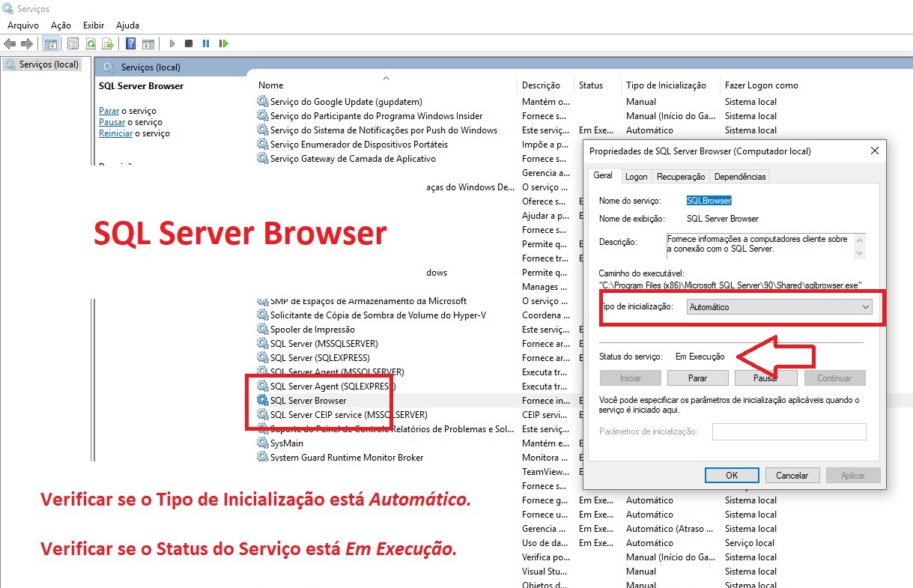913x588 pixels.
Task: Click the description box scroll-down arrow
Action: 859,254
